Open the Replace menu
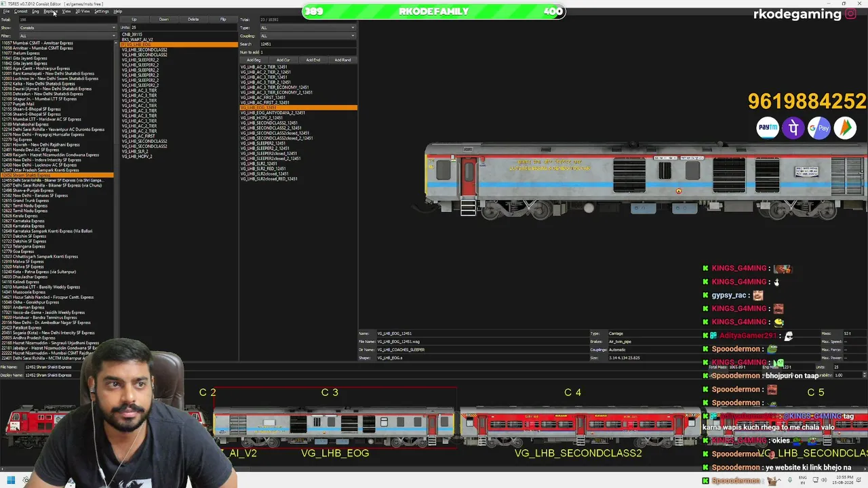The height and width of the screenshot is (488, 868). (50, 12)
